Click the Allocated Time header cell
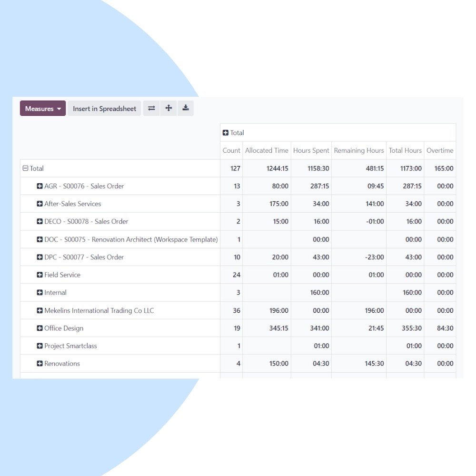Image resolution: width=476 pixels, height=476 pixels. click(266, 150)
